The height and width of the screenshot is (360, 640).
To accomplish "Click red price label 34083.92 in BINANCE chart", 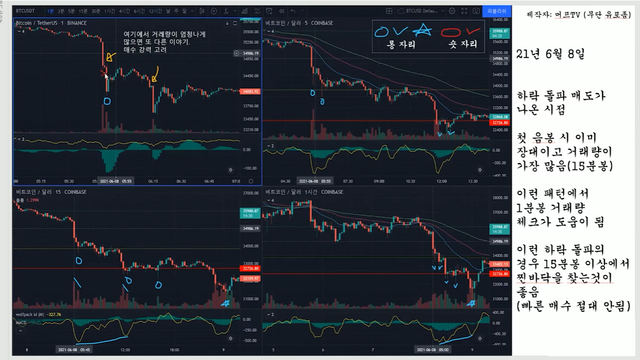I will [x=250, y=91].
